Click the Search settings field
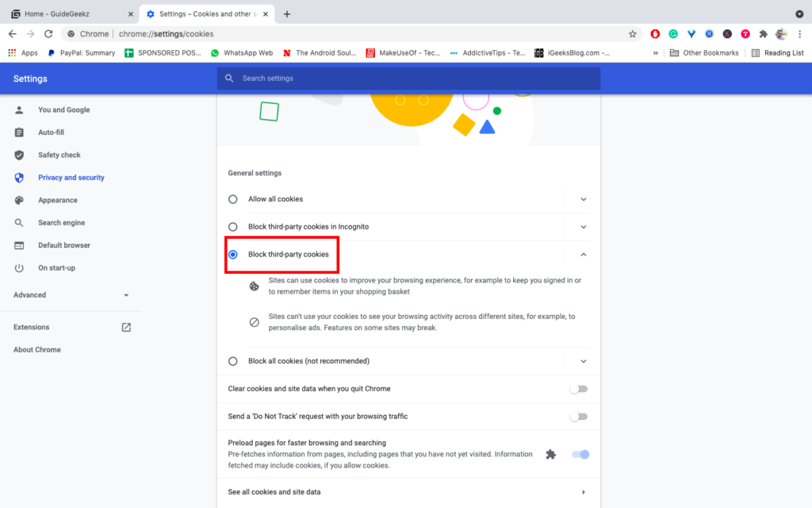 408,79
